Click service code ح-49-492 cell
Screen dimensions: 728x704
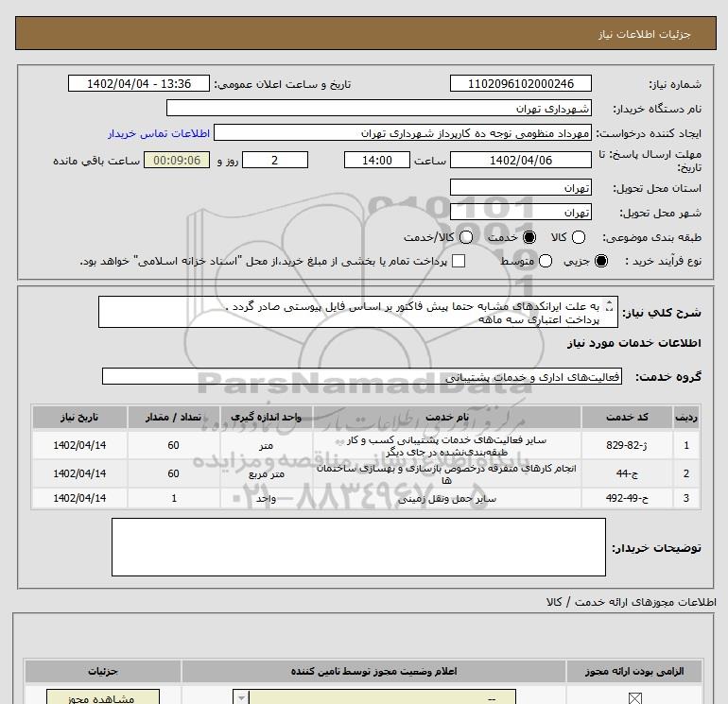coord(627,498)
